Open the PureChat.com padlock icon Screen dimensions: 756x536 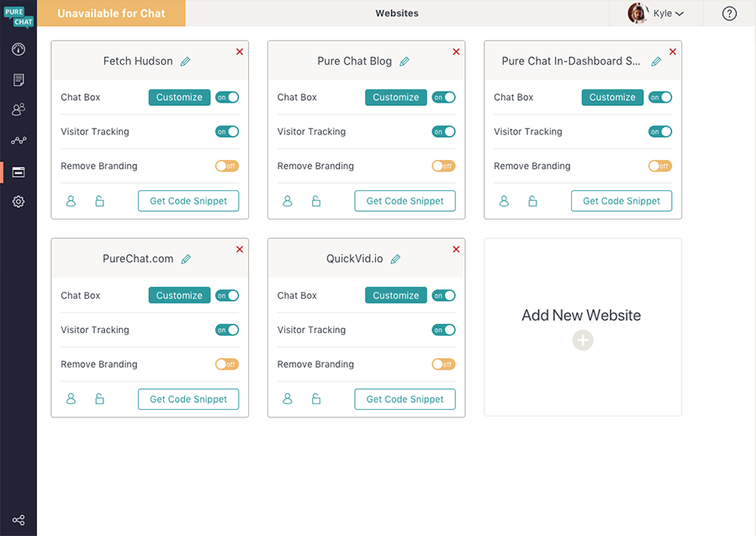[x=99, y=399]
